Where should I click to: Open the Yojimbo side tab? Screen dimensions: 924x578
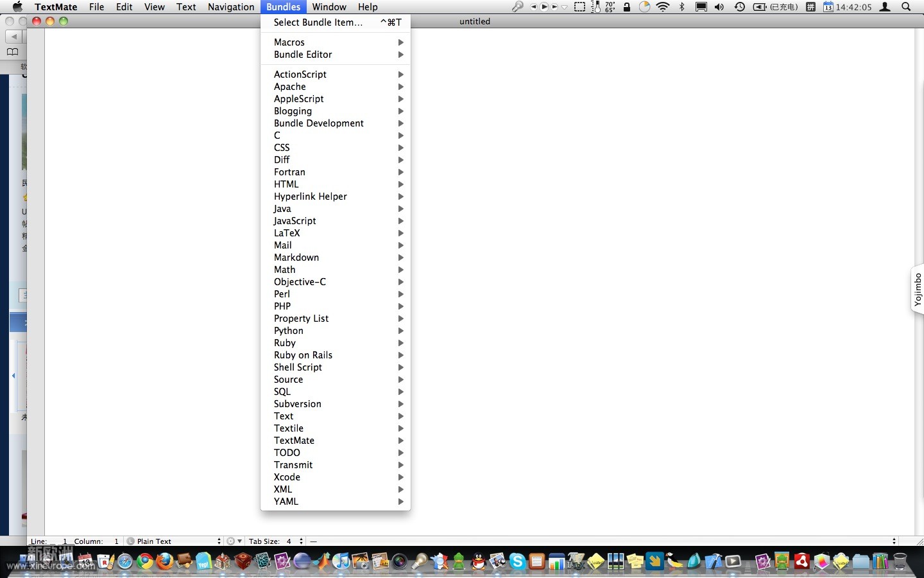point(918,289)
